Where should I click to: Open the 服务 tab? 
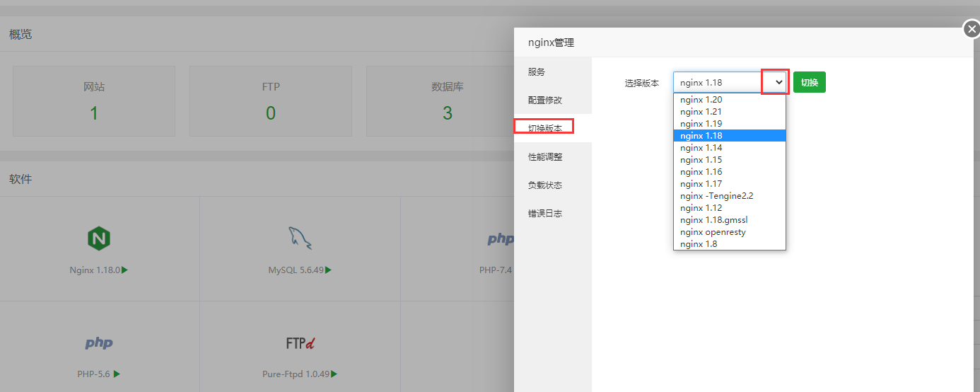click(x=553, y=71)
